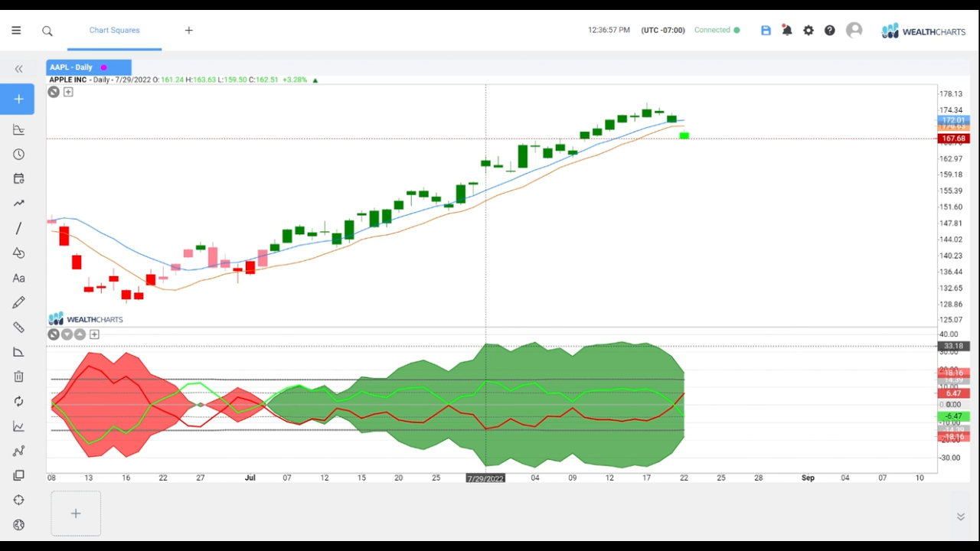Image resolution: width=980 pixels, height=551 pixels.
Task: Hide price pane with slashed circle icon
Action: [54, 92]
